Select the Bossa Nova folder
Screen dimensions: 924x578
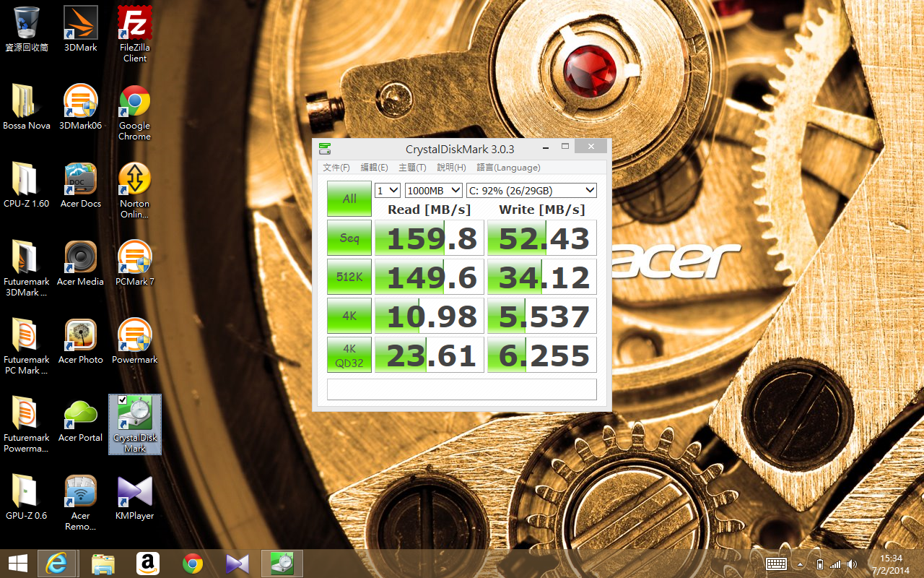click(27, 107)
